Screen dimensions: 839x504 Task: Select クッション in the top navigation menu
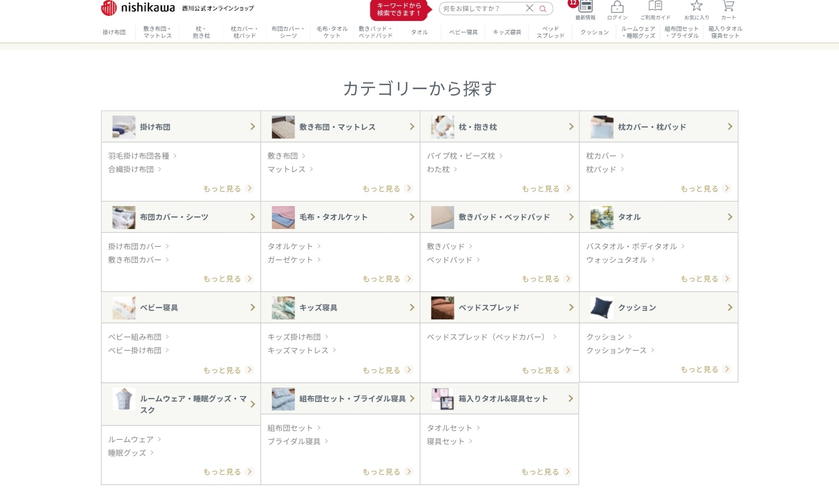595,32
